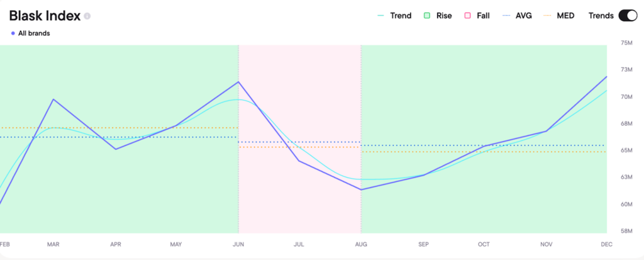Image resolution: width=644 pixels, height=260 pixels.
Task: Click the pink Fall legend square
Action: [468, 16]
